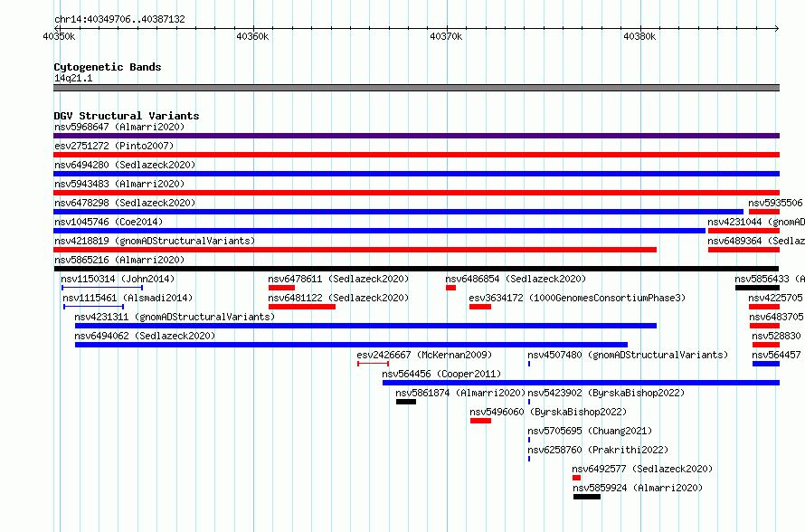Open the nsv5861874 (Almarri2020) label
Viewport: 805px width, 532px height.
pyautogui.click(x=460, y=393)
